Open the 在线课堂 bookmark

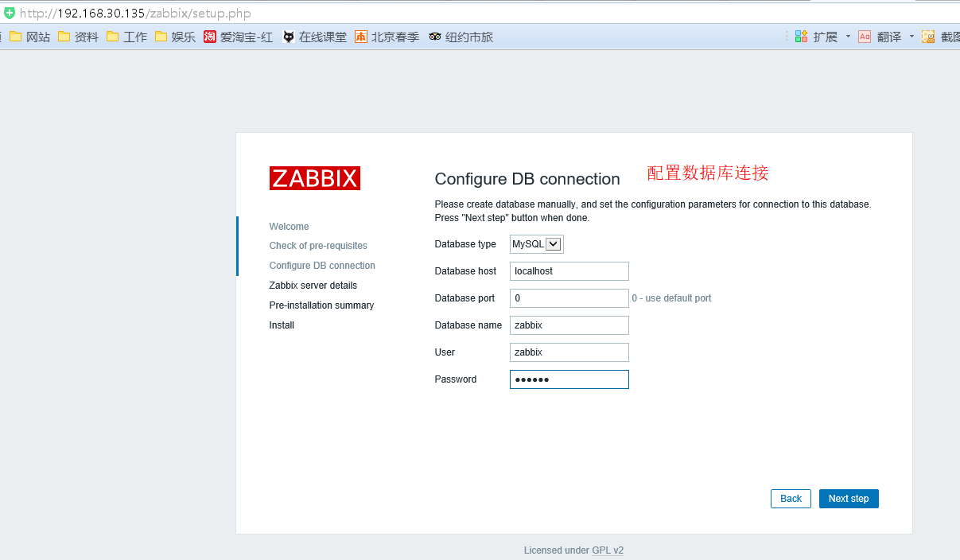315,37
